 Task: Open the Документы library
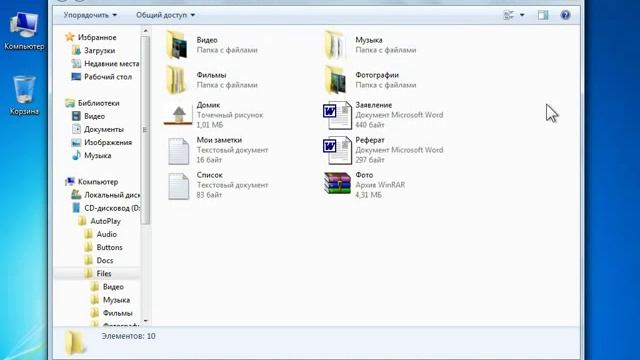pos(104,129)
